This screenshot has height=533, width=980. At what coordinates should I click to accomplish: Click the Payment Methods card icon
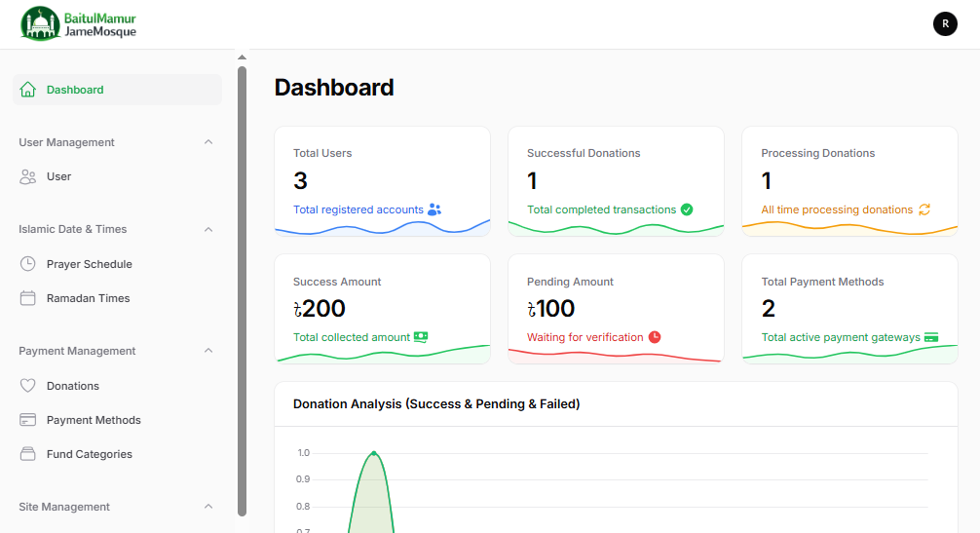coord(28,420)
